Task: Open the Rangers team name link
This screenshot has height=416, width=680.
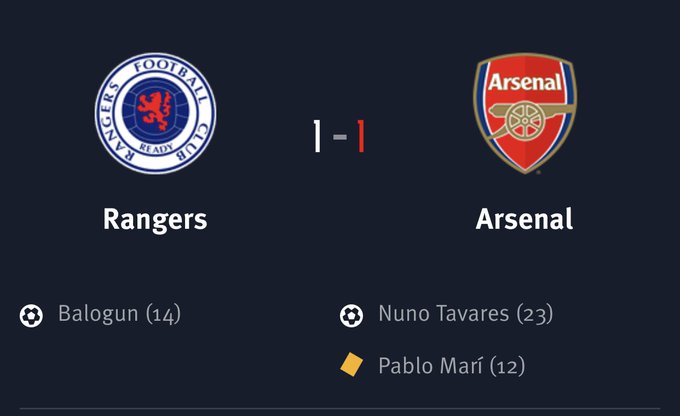Action: (155, 219)
